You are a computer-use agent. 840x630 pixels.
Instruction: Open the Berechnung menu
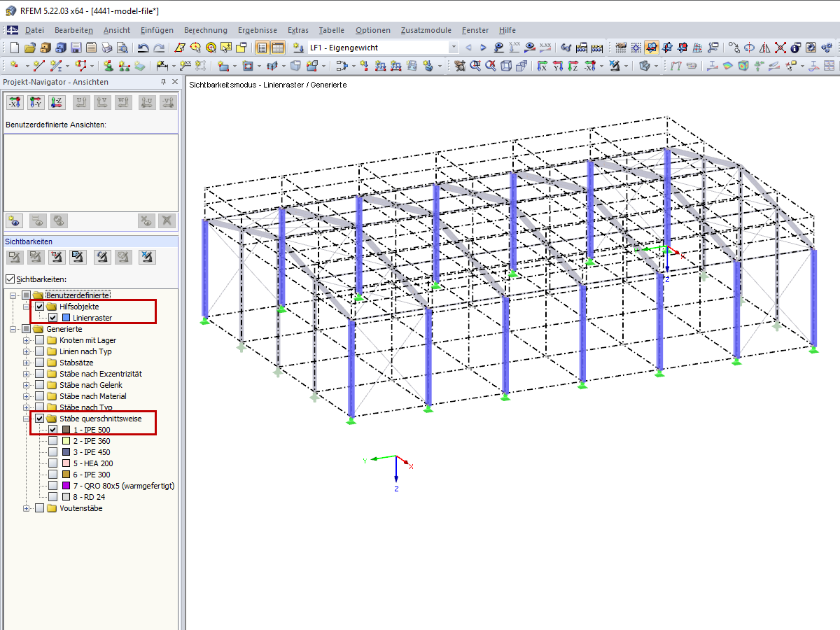[206, 30]
